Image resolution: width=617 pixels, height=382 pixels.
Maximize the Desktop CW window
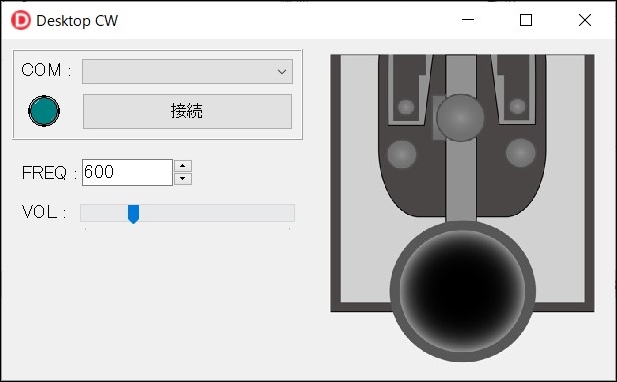pyautogui.click(x=526, y=20)
